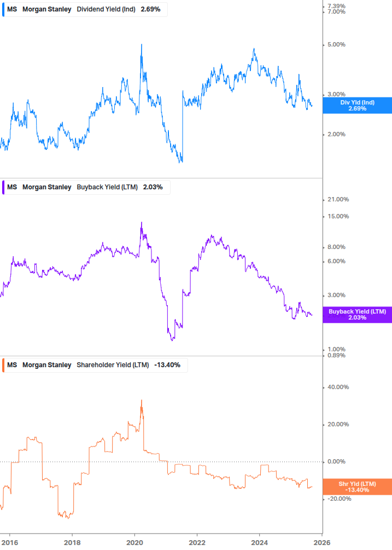
Task: Click the purple Buyback Yield (LTM) 2.03% tag
Action: click(x=358, y=315)
